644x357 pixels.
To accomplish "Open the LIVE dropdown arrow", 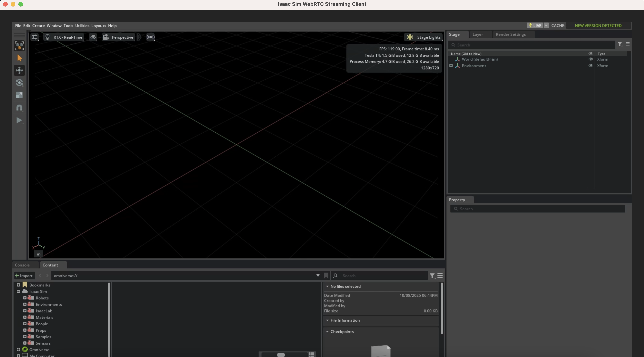I will point(546,26).
